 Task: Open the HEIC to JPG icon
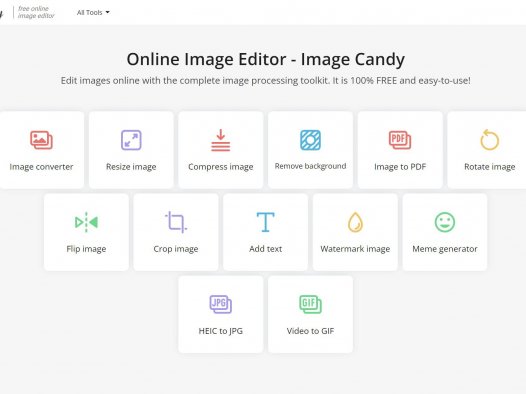(x=220, y=304)
